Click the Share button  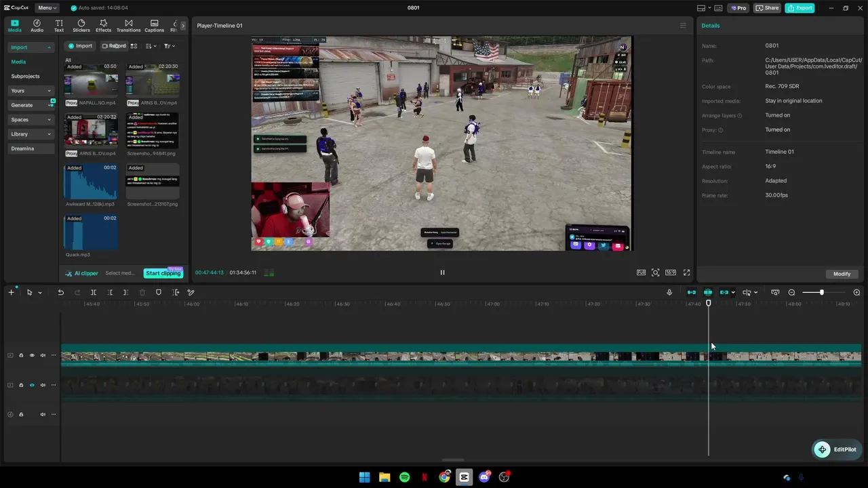(768, 8)
